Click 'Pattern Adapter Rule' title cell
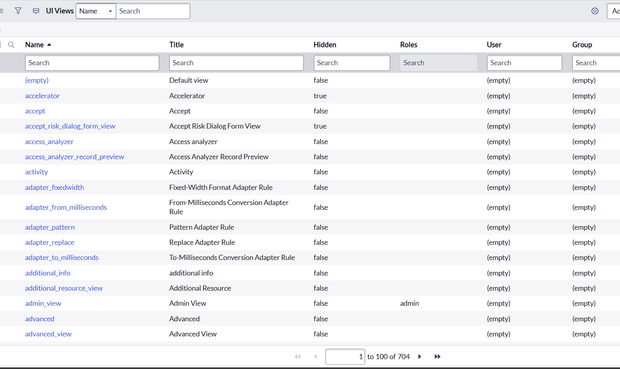 [202, 227]
